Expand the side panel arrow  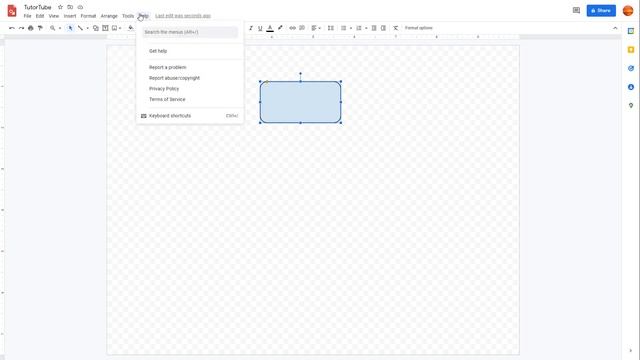(631, 351)
